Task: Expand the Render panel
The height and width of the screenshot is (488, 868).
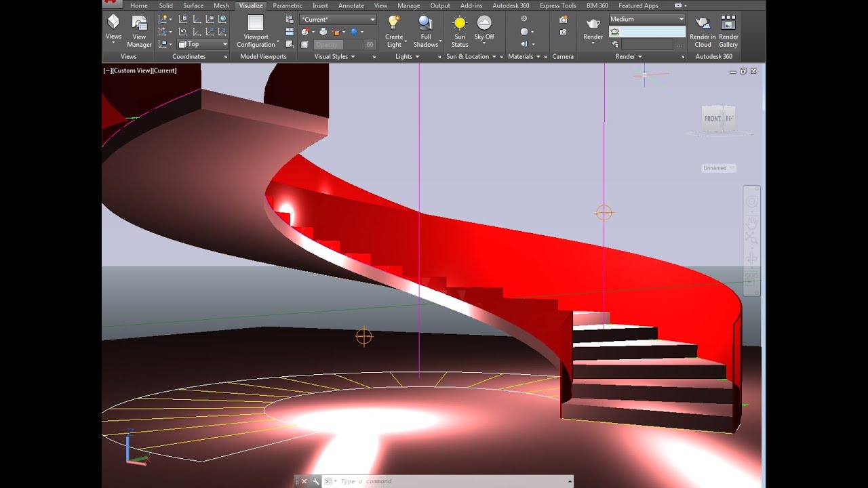Action: 629,57
